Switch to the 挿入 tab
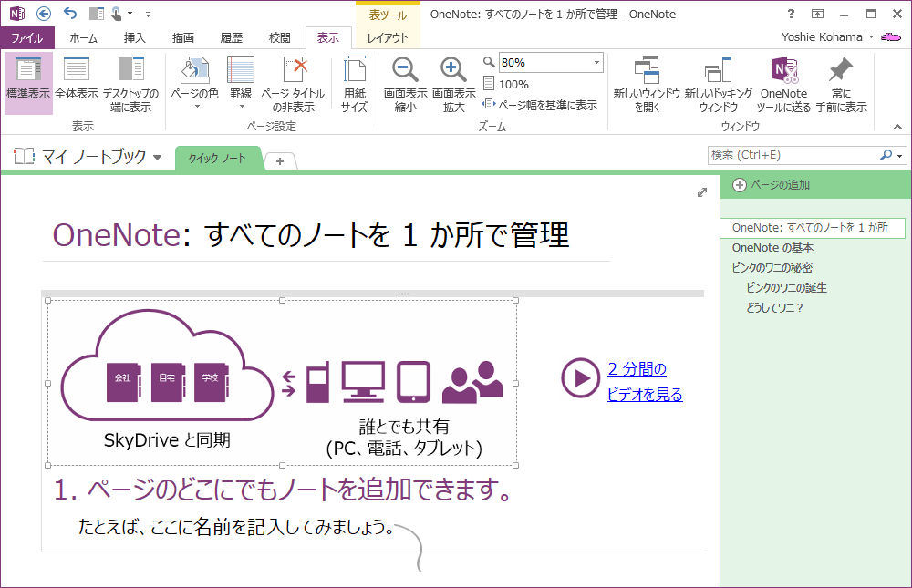Viewport: 912px width, 588px height. point(134,37)
